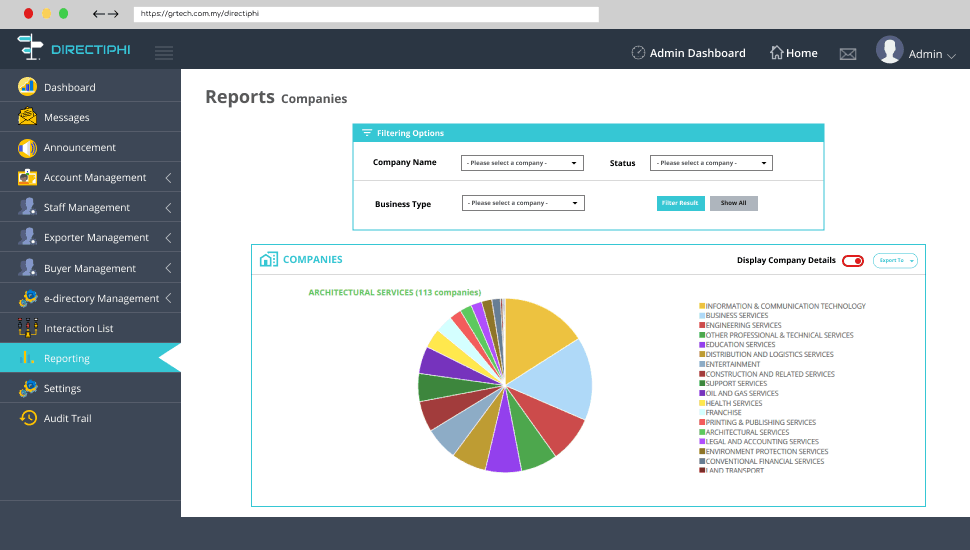Screen dimensions: 970x550
Task: Click the Reporting bar chart icon
Action: point(26,358)
